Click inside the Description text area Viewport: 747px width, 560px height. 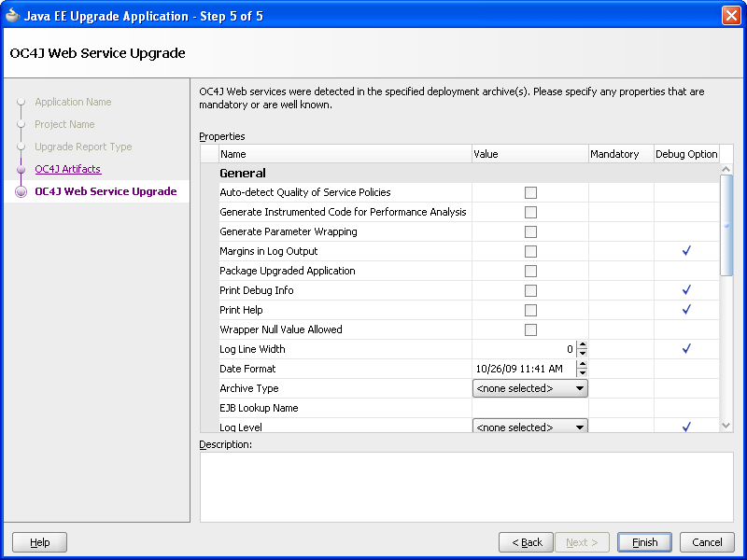point(466,486)
